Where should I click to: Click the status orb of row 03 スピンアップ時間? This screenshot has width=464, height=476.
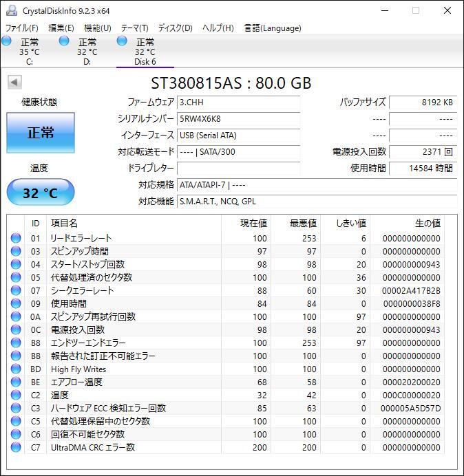pyautogui.click(x=16, y=251)
